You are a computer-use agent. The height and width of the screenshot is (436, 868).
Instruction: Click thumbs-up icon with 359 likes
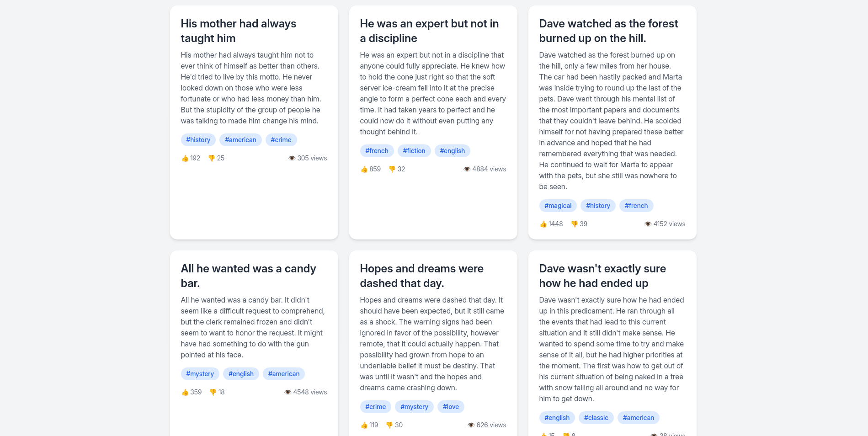tap(185, 392)
